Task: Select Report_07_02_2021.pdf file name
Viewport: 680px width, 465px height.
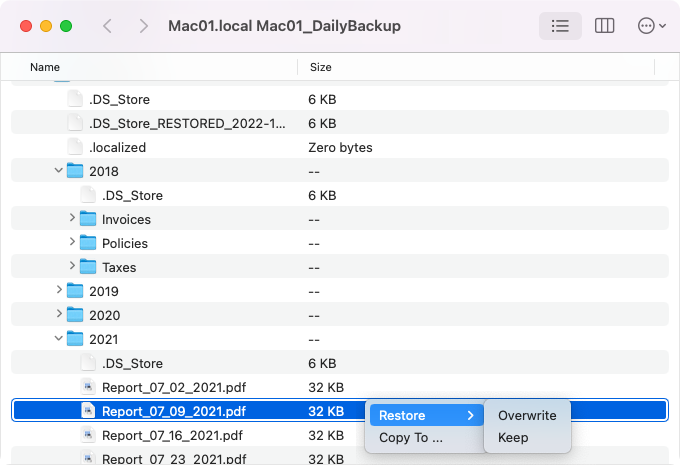Action: [174, 387]
